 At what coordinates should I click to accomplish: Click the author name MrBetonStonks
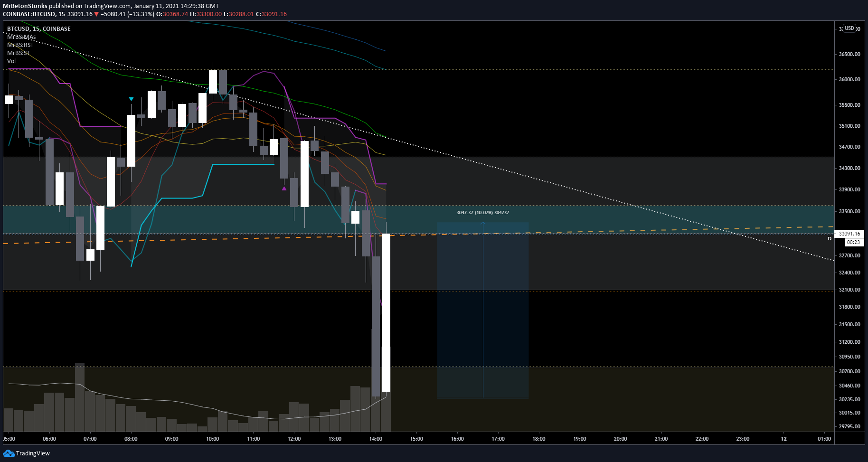tap(25, 6)
